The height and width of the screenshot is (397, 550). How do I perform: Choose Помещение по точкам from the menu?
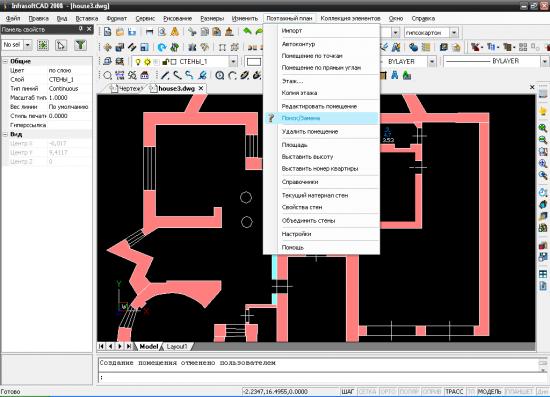pos(312,56)
